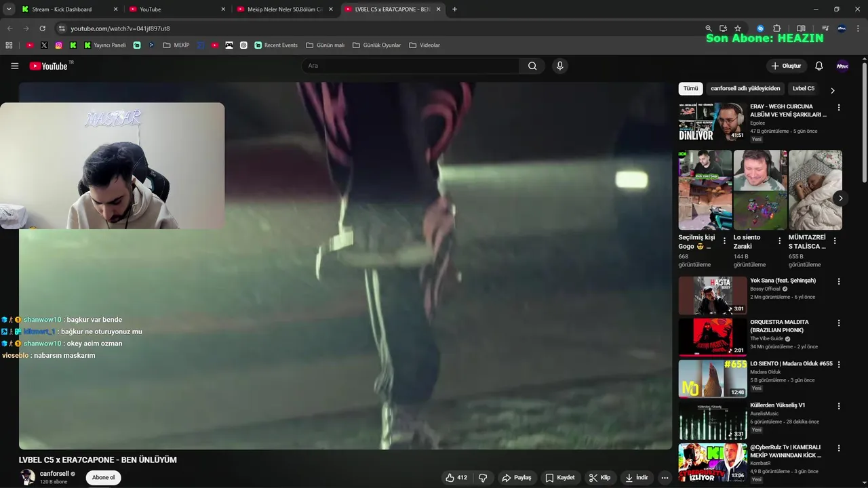Open options for Lo siento Zaraki short
This screenshot has height=488, width=868.
779,241
